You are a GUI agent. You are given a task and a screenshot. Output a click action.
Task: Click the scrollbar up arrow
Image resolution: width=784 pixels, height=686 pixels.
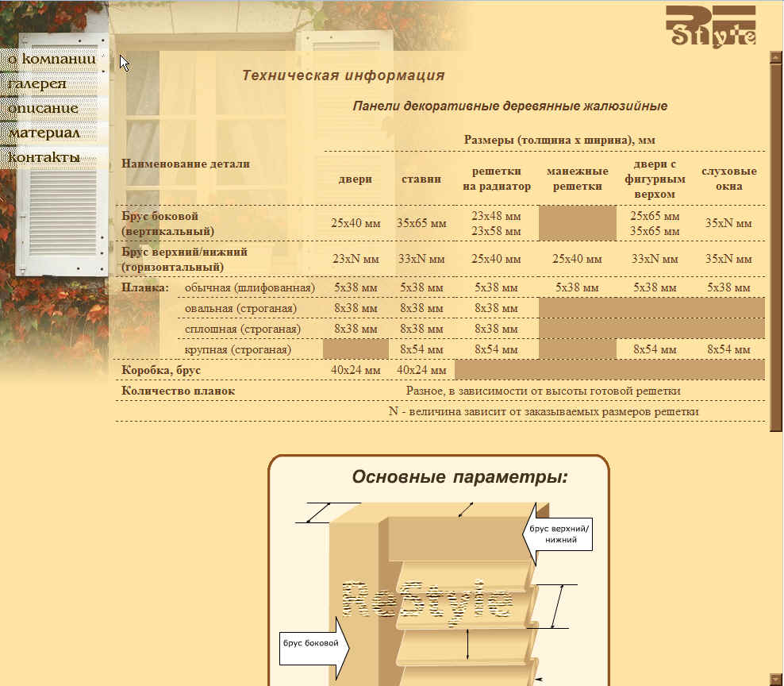click(x=776, y=56)
